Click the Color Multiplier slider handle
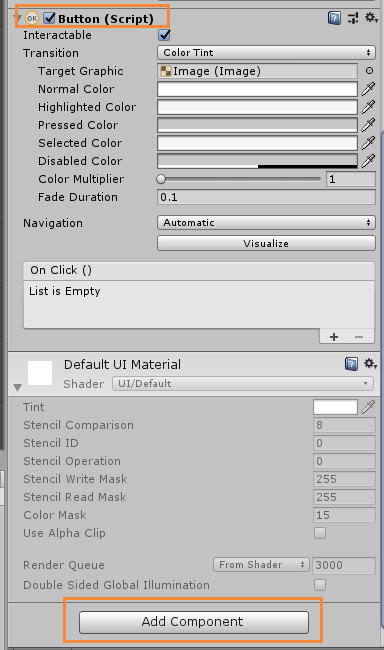 coord(161,179)
